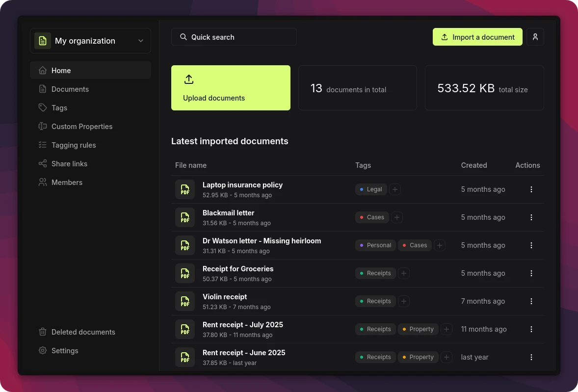Go to Home in sidebar
This screenshot has height=392, width=578.
pos(90,70)
